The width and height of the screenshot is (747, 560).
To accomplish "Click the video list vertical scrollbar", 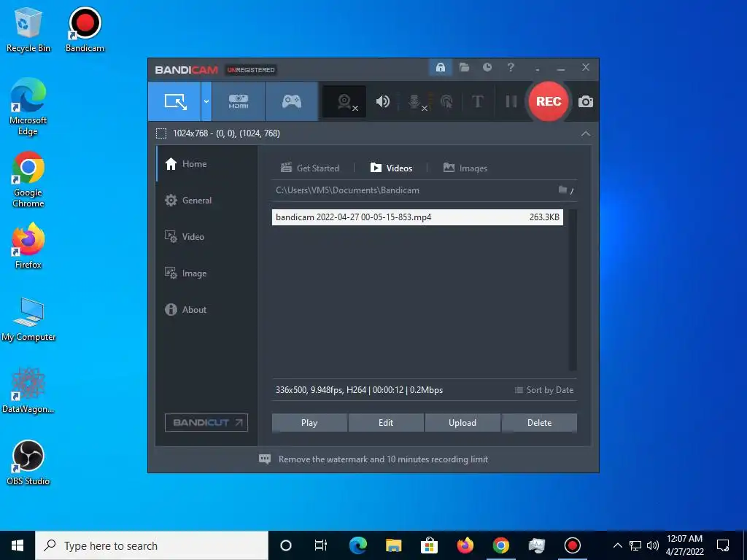I will (x=573, y=289).
